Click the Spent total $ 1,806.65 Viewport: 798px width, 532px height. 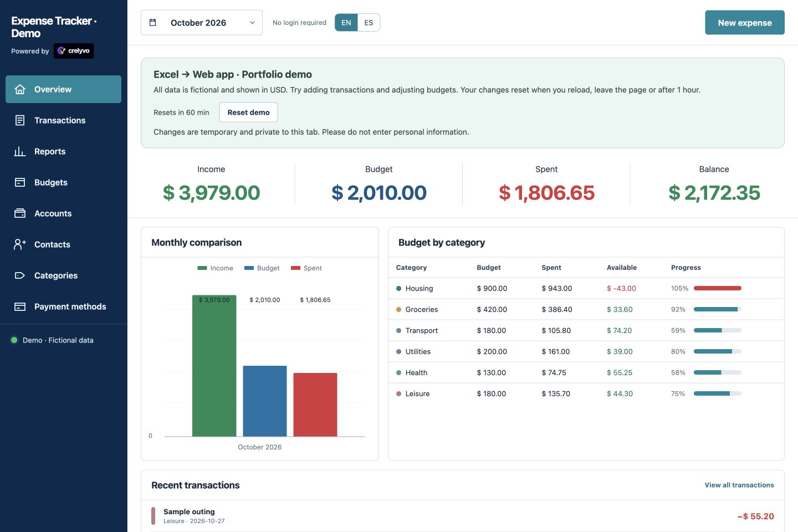coord(546,193)
